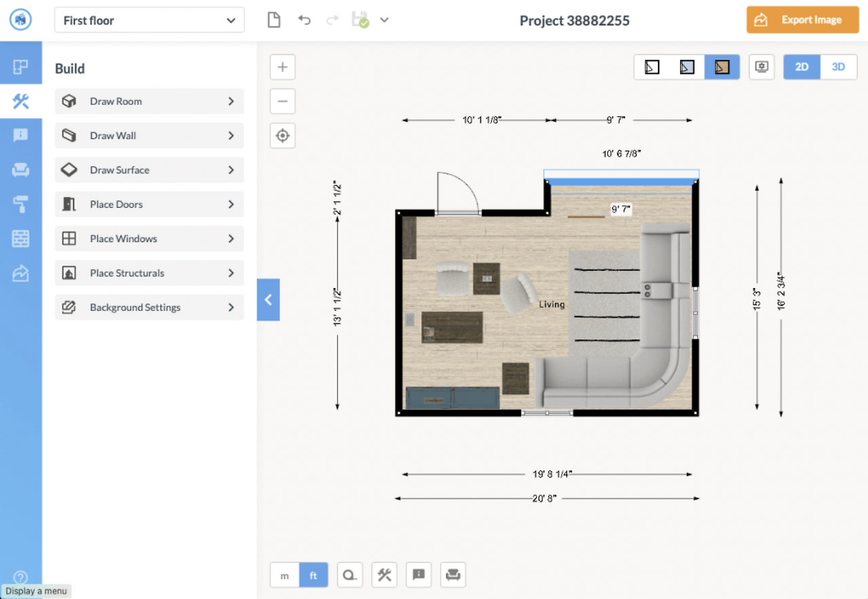The height and width of the screenshot is (599, 868).
Task: Click the 9' 7" dimension input box
Action: click(x=620, y=210)
